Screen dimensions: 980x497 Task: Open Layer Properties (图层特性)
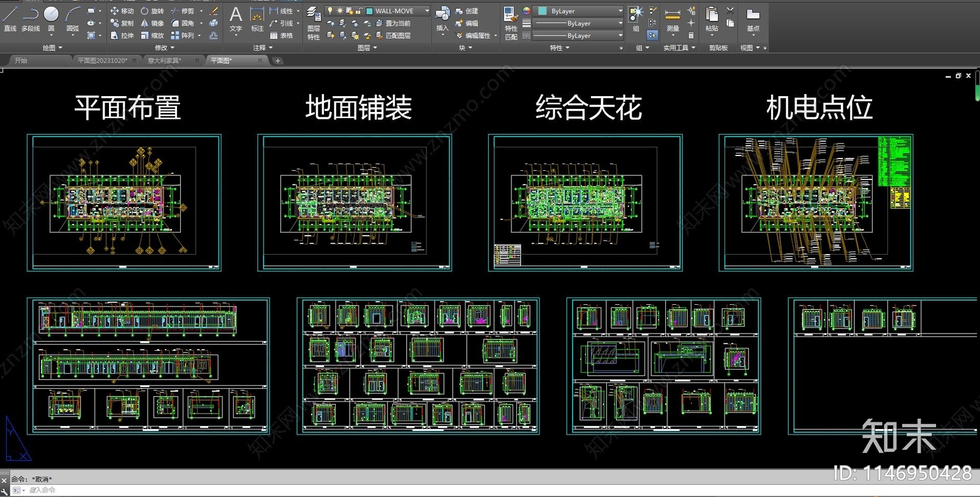(314, 23)
